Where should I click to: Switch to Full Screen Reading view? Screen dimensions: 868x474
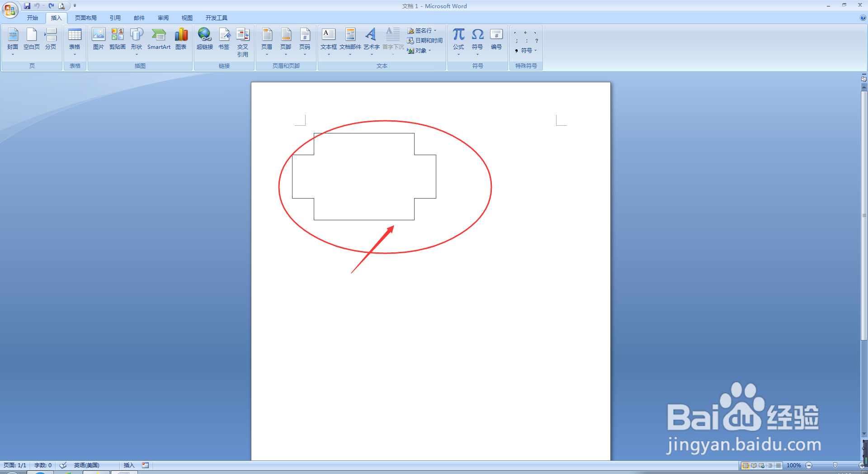coord(754,465)
